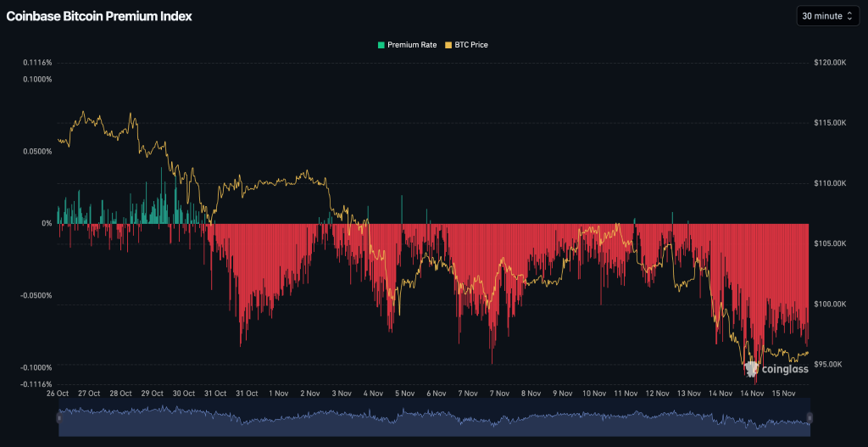
Task: Click the right handle of range slider
Action: click(x=810, y=417)
